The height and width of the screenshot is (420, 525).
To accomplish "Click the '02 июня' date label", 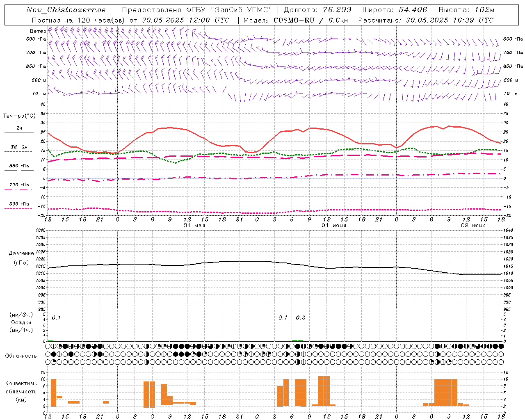I will click(x=473, y=226).
